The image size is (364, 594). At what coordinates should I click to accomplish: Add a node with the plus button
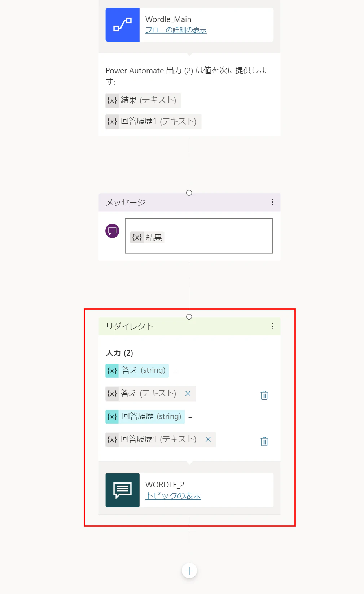(x=189, y=571)
